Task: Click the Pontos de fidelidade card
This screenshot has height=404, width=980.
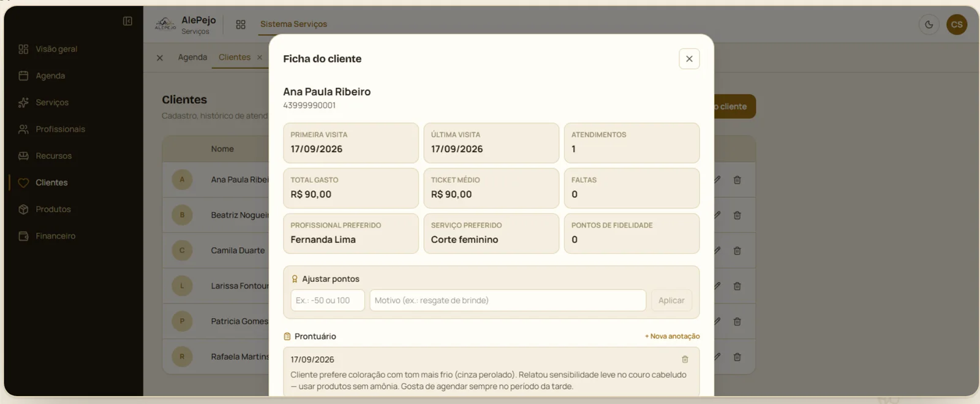Action: (631, 234)
